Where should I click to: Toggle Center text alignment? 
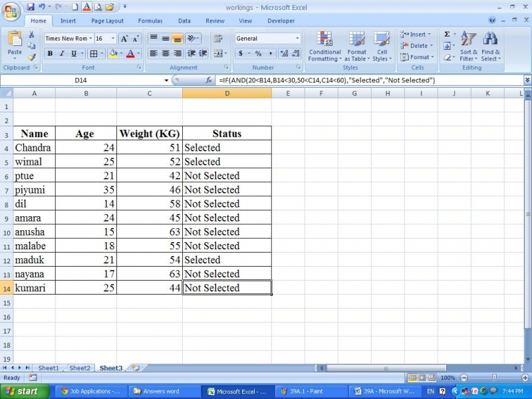166,54
